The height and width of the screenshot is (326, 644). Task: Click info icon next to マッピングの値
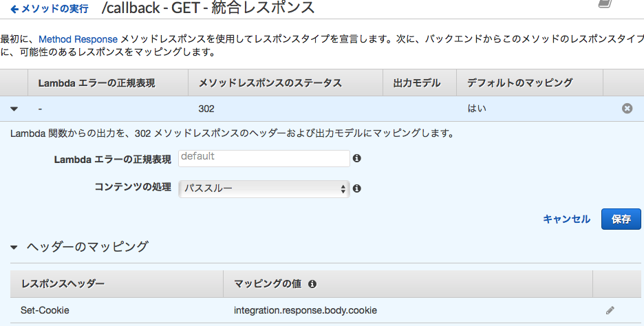[312, 283]
